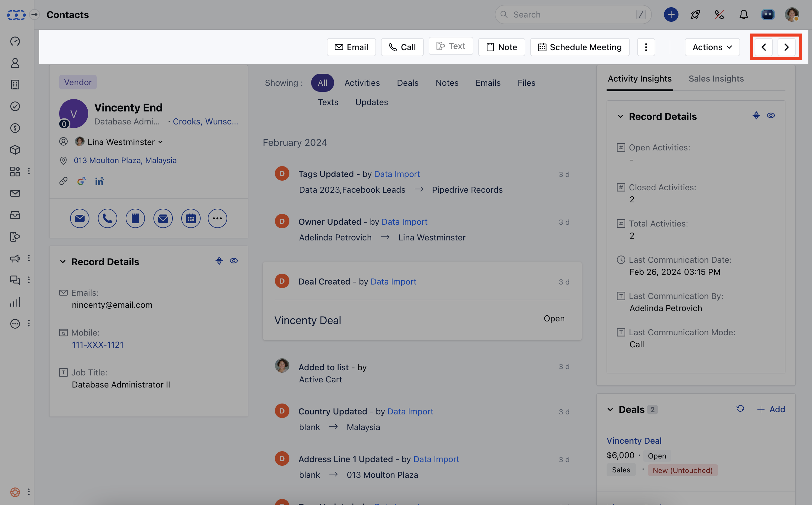This screenshot has height=505, width=812.
Task: Click LinkedIn icon under contact address
Action: pyautogui.click(x=99, y=181)
